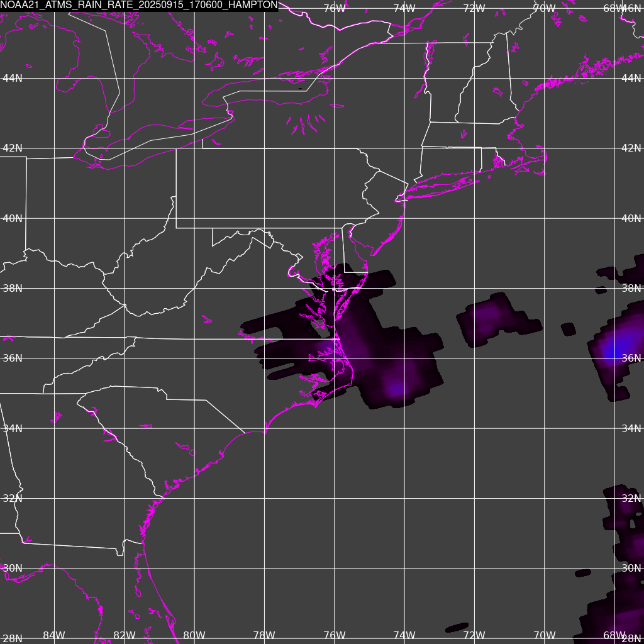Click the 44N label on right edge
This screenshot has width=644, height=644.
click(x=631, y=78)
